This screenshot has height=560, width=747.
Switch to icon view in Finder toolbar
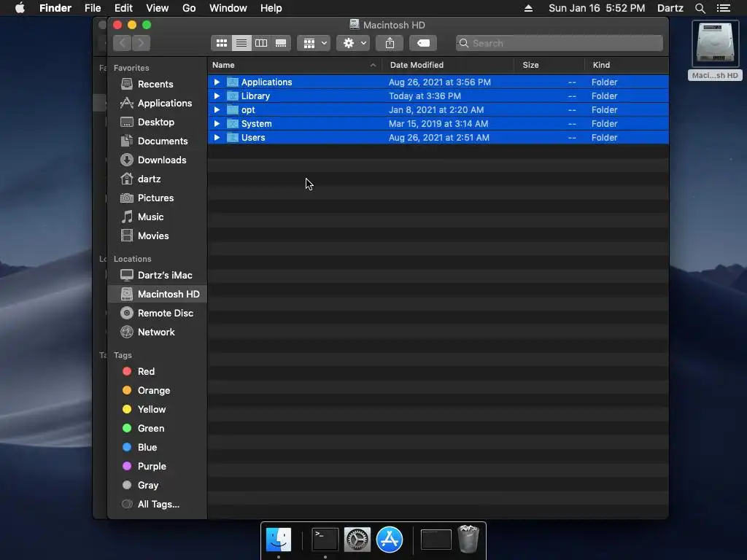pos(222,43)
